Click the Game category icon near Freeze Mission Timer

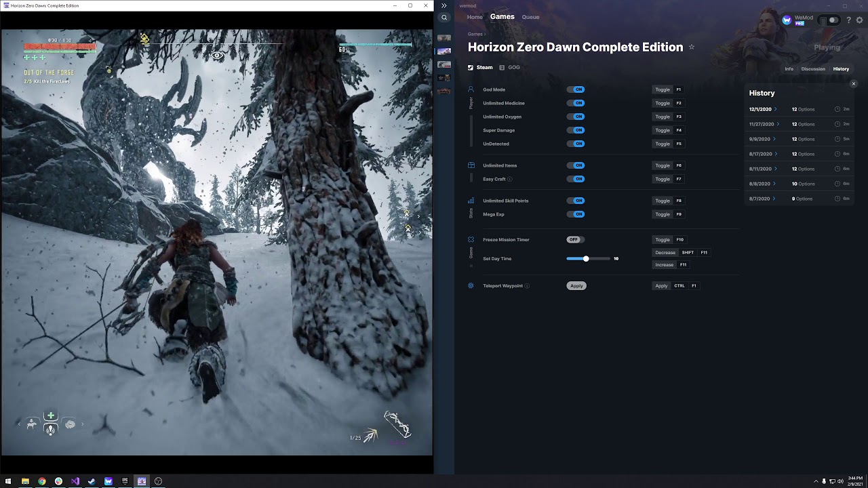pos(471,239)
